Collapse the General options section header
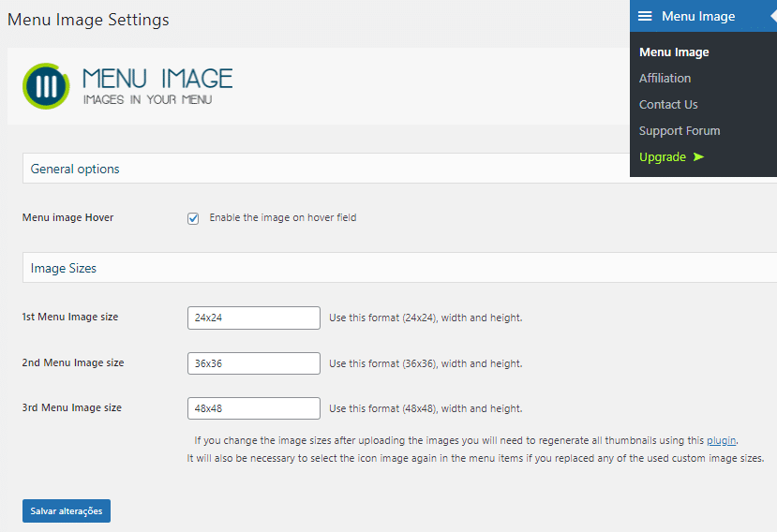 [x=75, y=170]
